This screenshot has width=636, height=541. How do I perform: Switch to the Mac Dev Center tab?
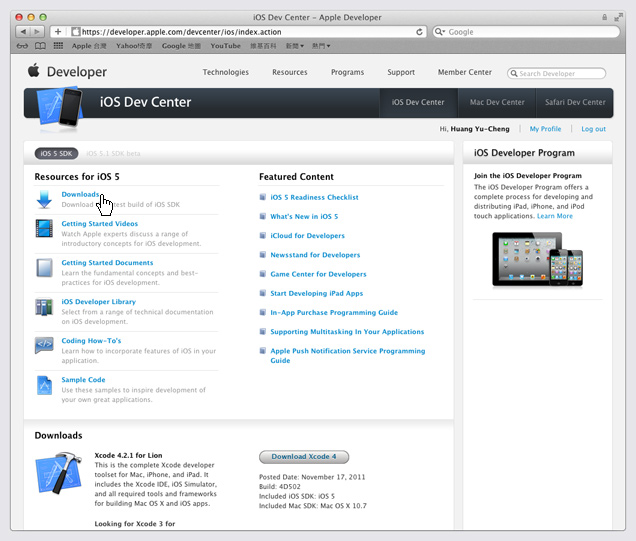(x=497, y=103)
